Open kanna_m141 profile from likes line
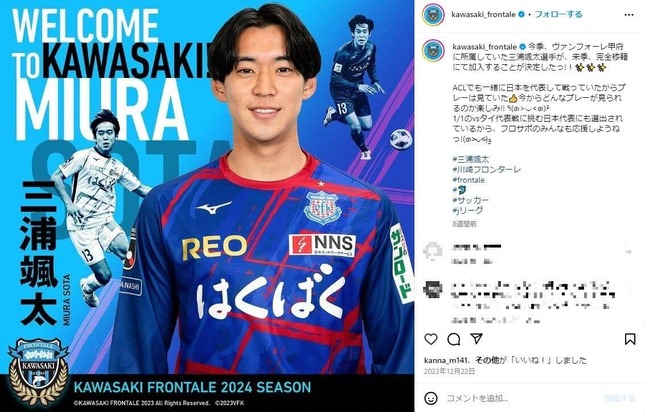This screenshot has width=645, height=412. pyautogui.click(x=445, y=360)
